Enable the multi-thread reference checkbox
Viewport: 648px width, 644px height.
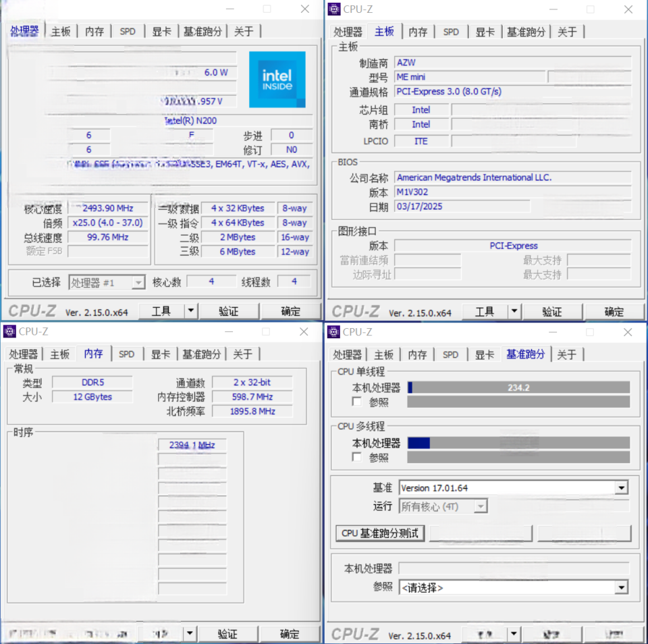pyautogui.click(x=356, y=457)
